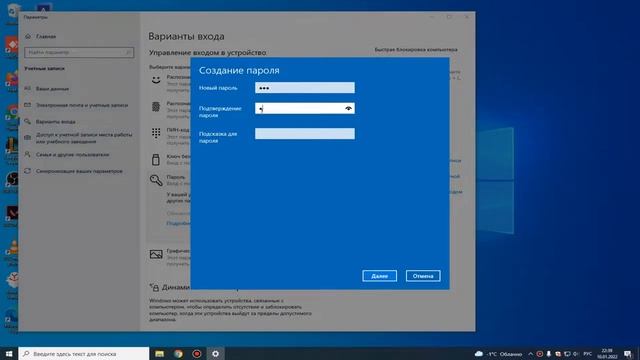The height and width of the screenshot is (360, 640).
Task: Reveal password with the eye icon
Action: click(348, 108)
